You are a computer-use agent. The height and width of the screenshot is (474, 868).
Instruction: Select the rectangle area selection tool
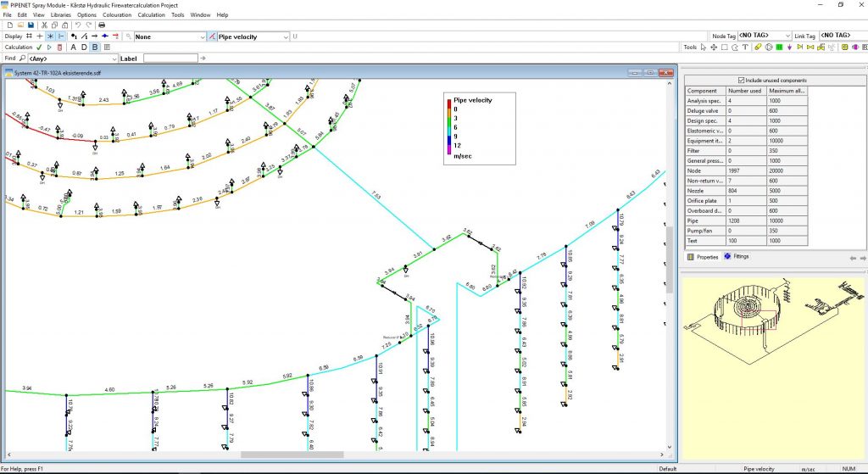(x=724, y=47)
